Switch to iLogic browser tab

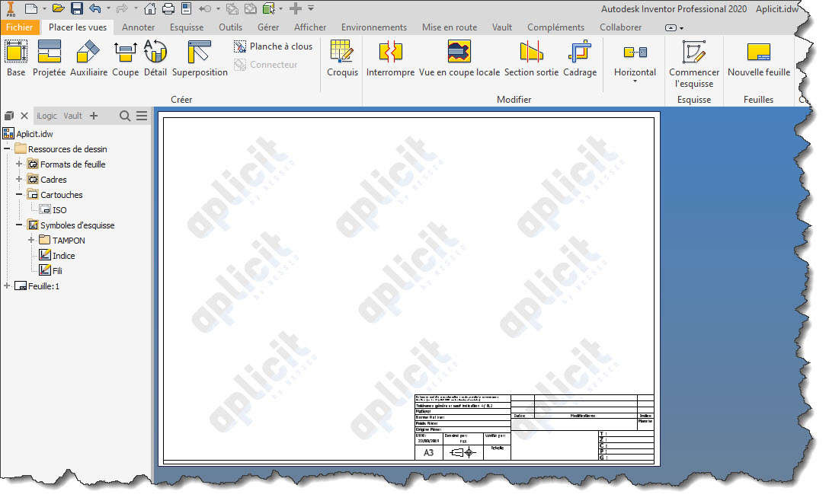pyautogui.click(x=46, y=116)
